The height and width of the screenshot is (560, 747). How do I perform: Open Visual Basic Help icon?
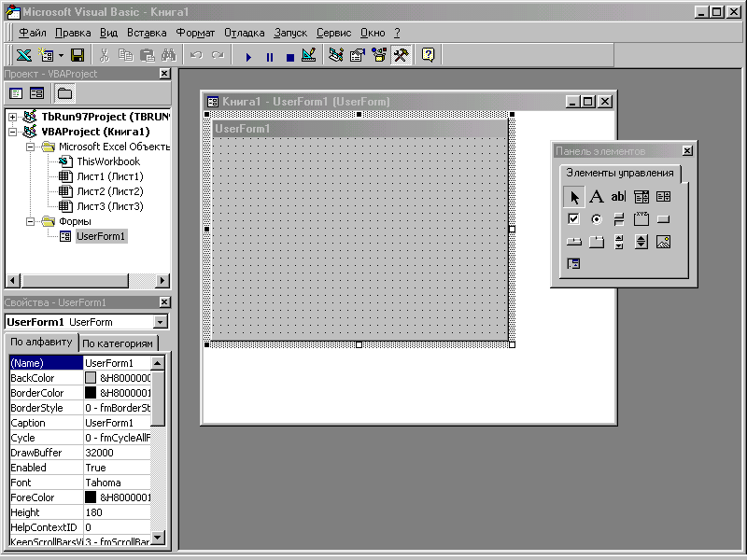[x=429, y=55]
